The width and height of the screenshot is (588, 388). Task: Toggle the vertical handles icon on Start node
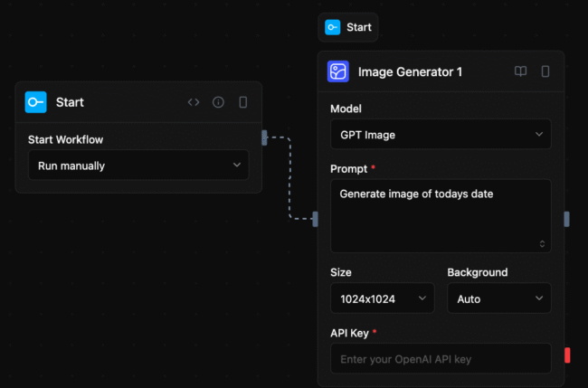pos(242,102)
